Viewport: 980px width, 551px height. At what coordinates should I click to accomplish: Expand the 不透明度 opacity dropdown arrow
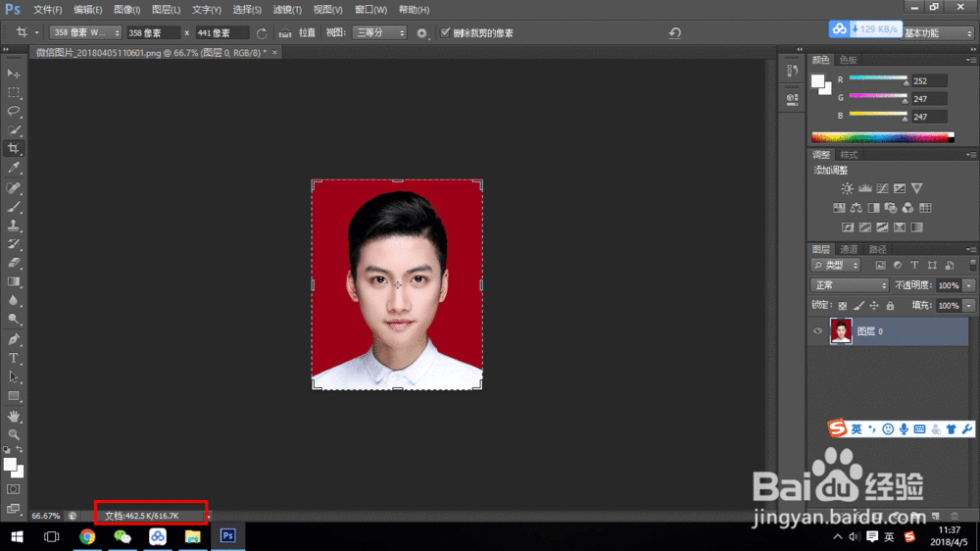coord(968,285)
